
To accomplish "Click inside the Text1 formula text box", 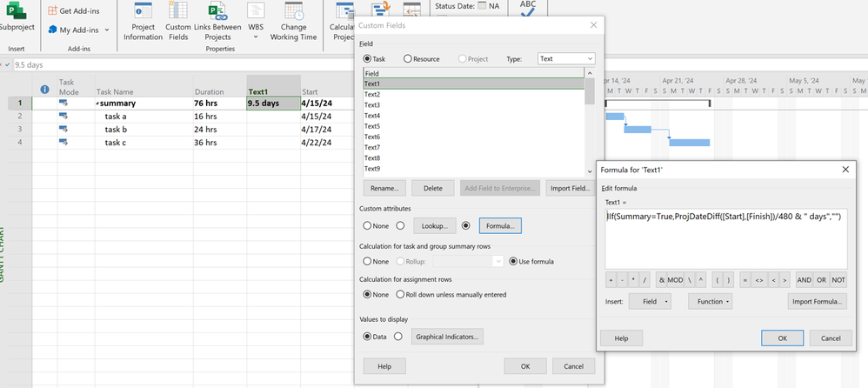I will click(726, 238).
